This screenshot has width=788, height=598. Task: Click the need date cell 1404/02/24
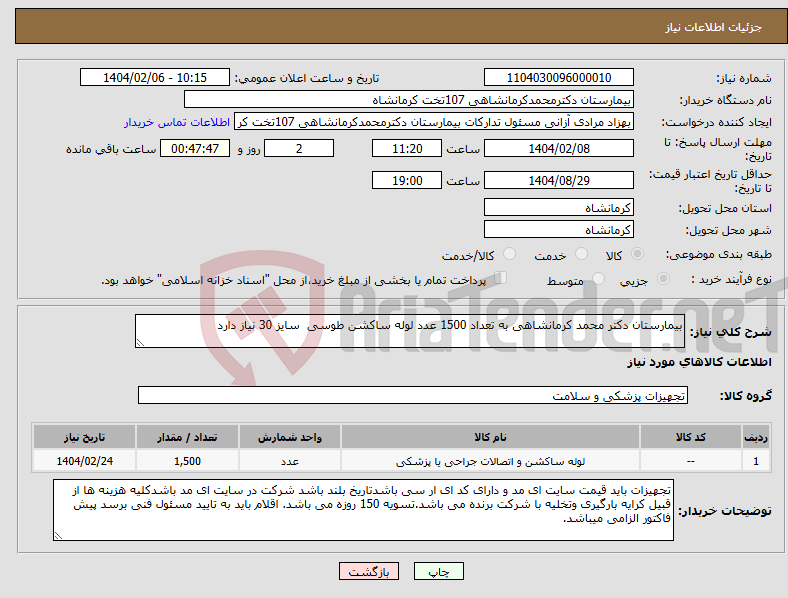84,461
